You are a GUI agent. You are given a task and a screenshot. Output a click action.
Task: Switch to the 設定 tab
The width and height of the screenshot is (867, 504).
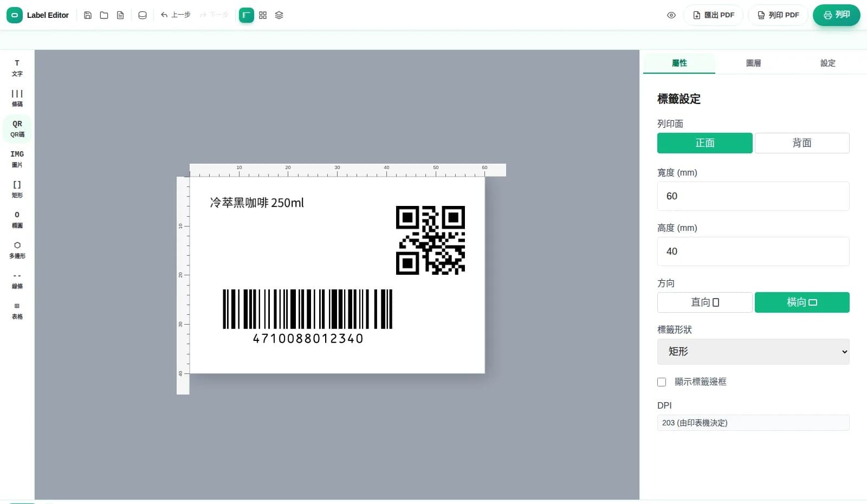pyautogui.click(x=827, y=63)
